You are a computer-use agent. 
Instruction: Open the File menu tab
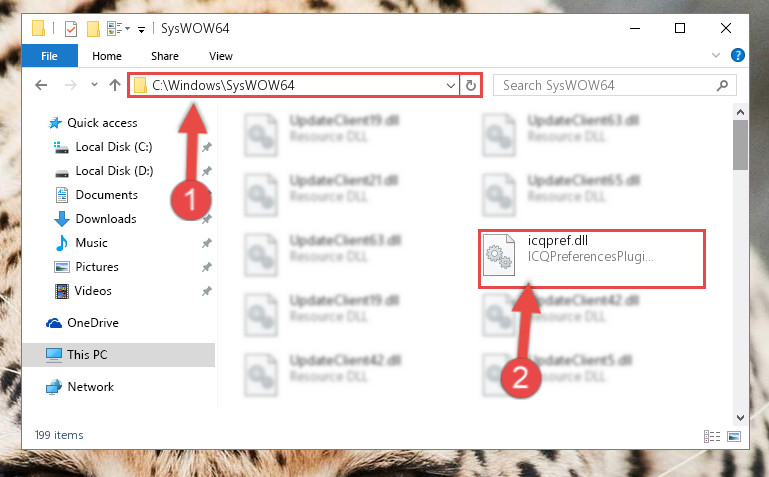(x=50, y=56)
